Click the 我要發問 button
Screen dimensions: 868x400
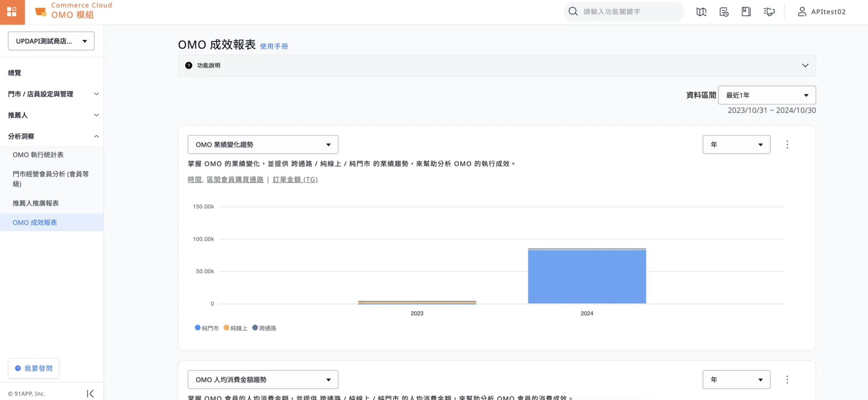point(34,368)
